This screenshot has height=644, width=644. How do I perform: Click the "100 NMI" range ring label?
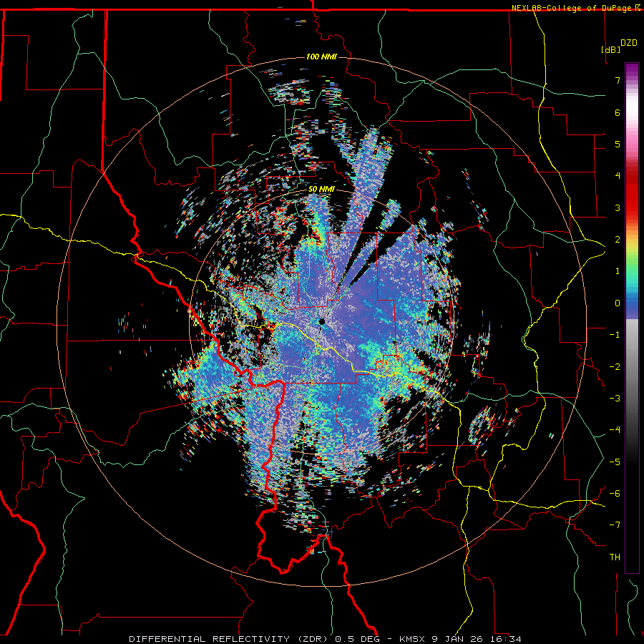(x=321, y=57)
